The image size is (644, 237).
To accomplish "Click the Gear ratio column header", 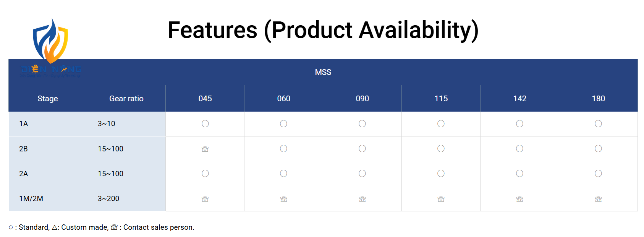I will point(126,98).
